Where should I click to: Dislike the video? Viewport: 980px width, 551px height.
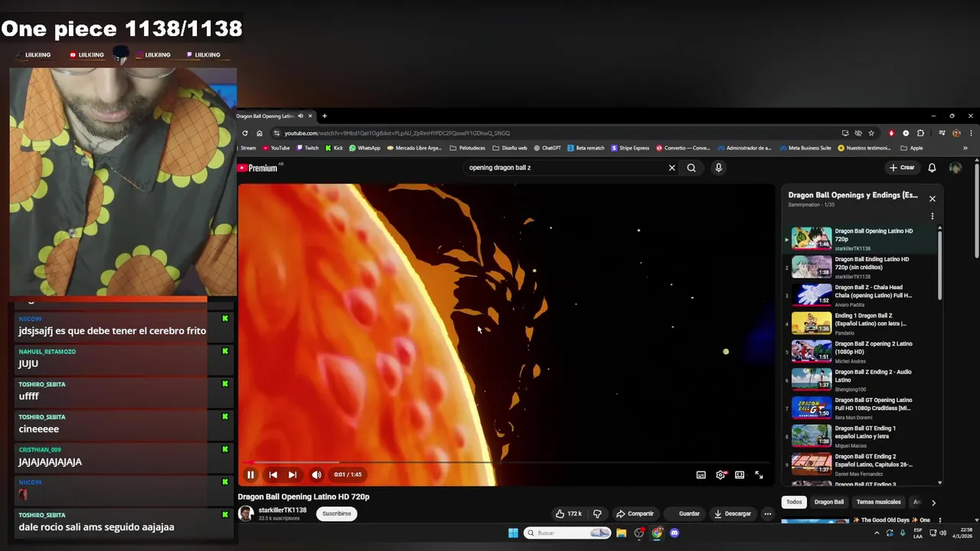(597, 514)
